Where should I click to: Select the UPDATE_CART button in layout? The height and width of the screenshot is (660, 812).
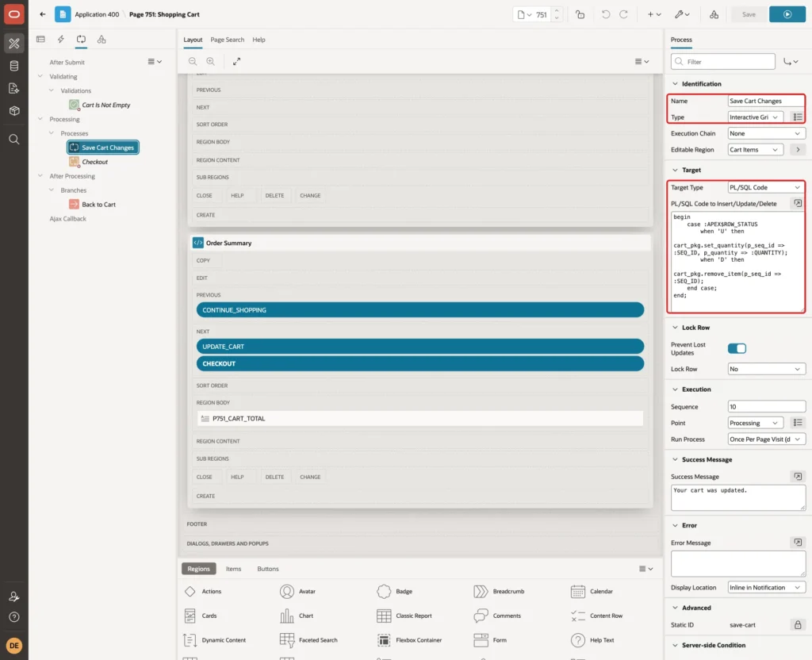click(x=420, y=346)
